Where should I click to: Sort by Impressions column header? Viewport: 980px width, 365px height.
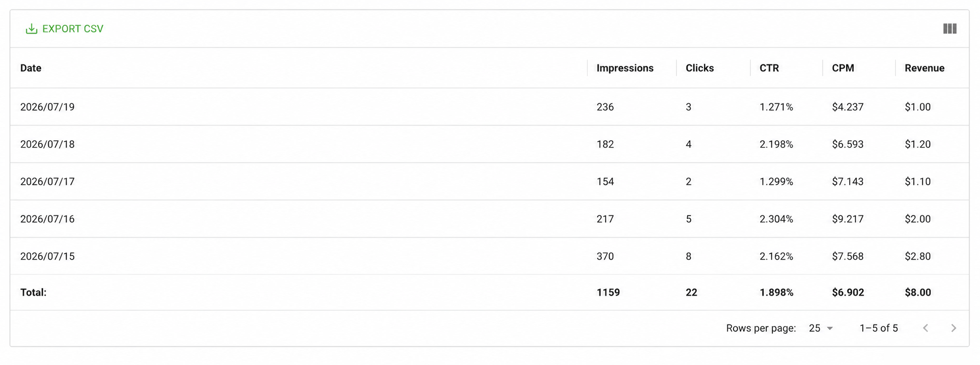[x=625, y=68]
